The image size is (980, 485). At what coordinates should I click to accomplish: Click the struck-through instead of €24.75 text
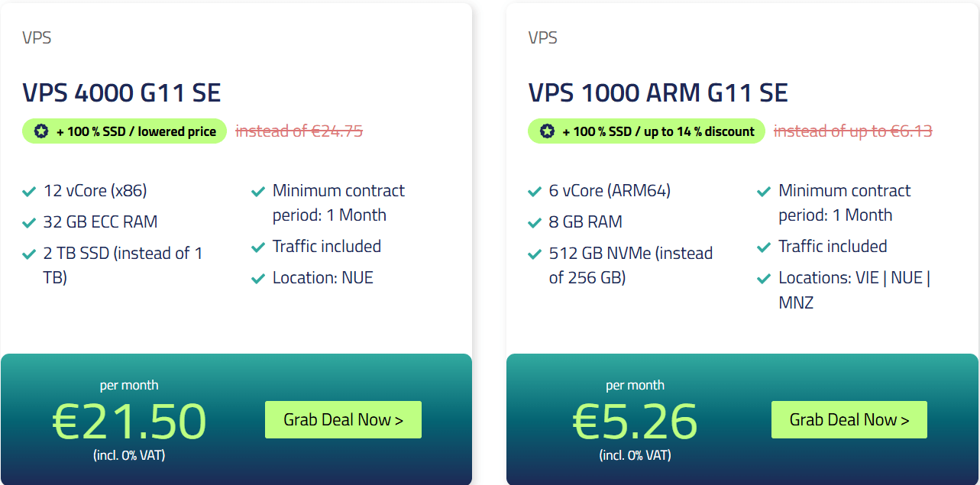pyautogui.click(x=299, y=131)
